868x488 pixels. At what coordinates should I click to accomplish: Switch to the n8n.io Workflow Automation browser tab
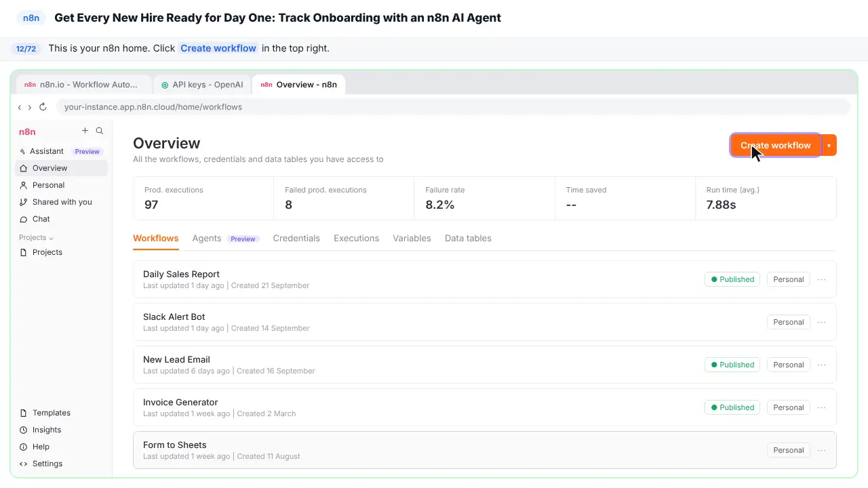[83, 85]
